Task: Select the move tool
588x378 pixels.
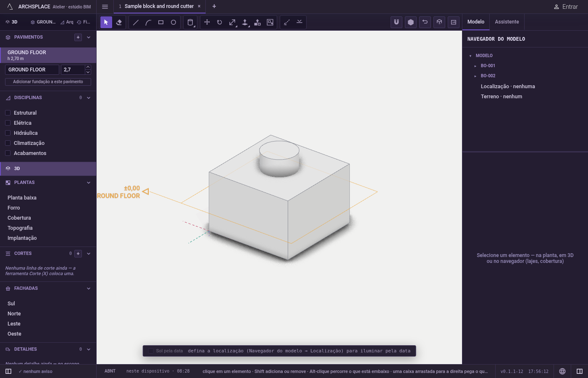Action: (207, 22)
